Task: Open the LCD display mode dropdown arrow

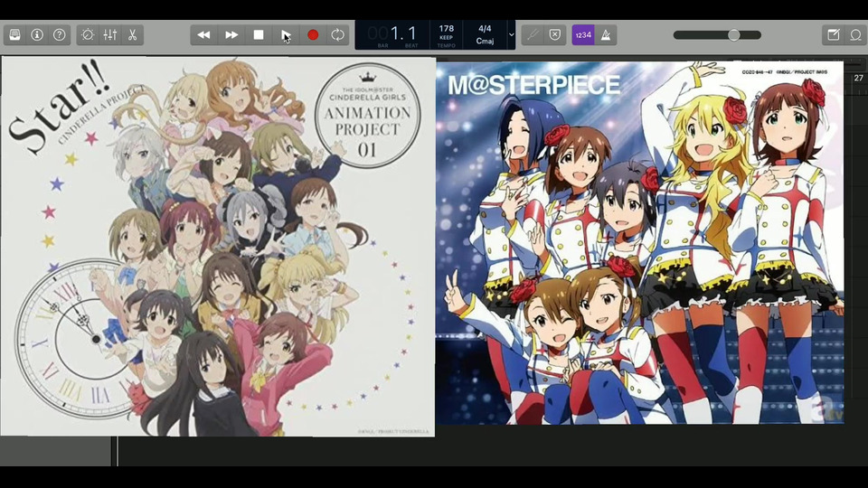Action: pos(511,35)
